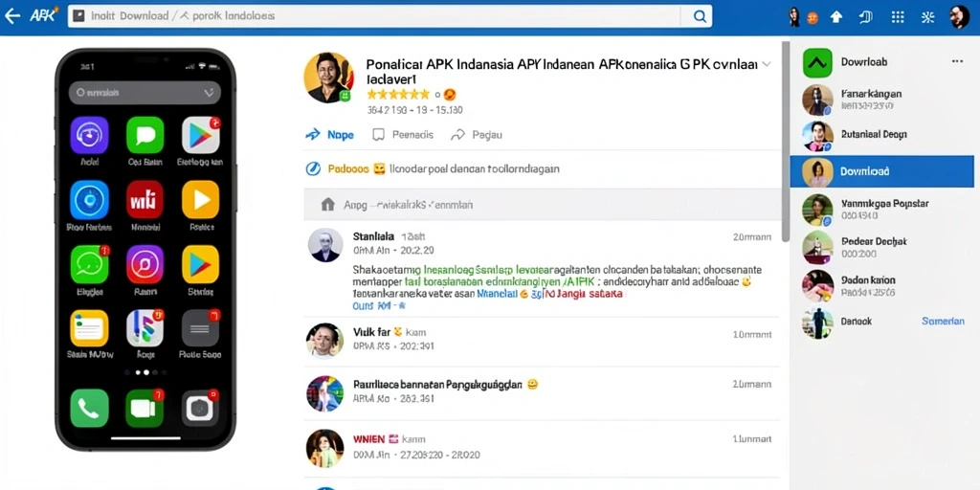Tap the orange play-button app icon, second row

click(x=201, y=199)
